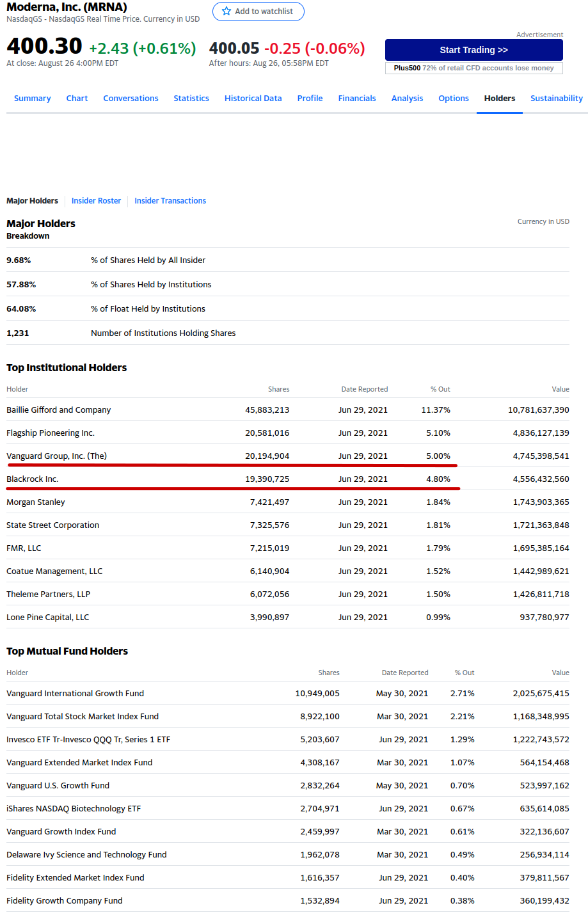
Task: View the Insider Transactions link
Action: click(x=170, y=201)
